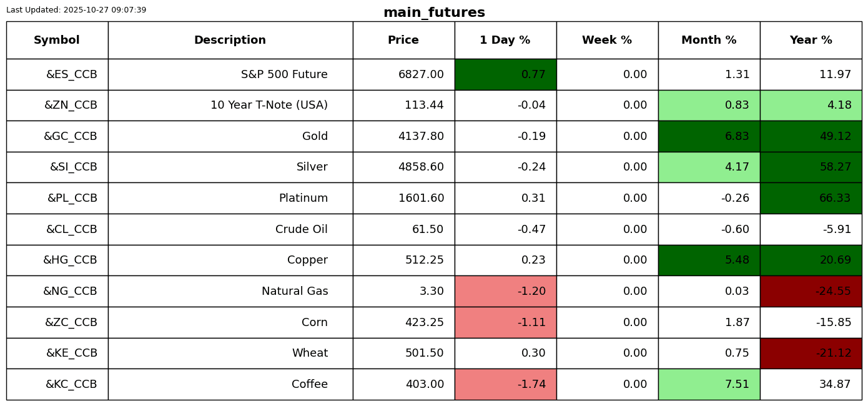868x406 pixels.
Task: Click the Symbol column header
Action: click(x=57, y=40)
